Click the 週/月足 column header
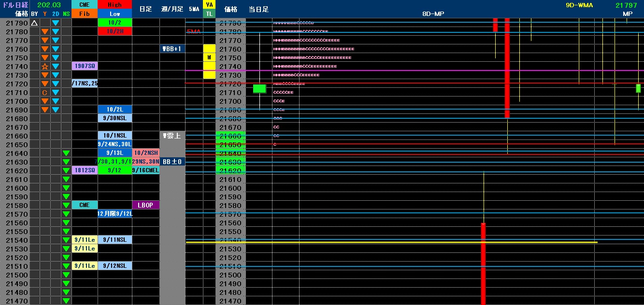 click(172, 9)
